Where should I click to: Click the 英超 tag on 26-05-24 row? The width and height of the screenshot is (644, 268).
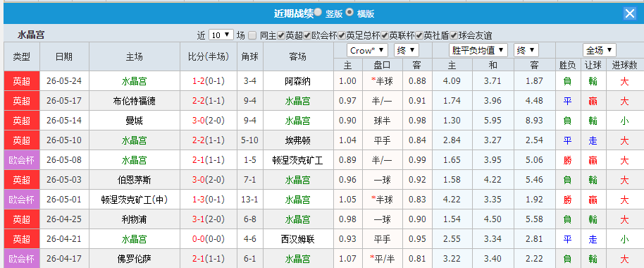pyautogui.click(x=21, y=81)
